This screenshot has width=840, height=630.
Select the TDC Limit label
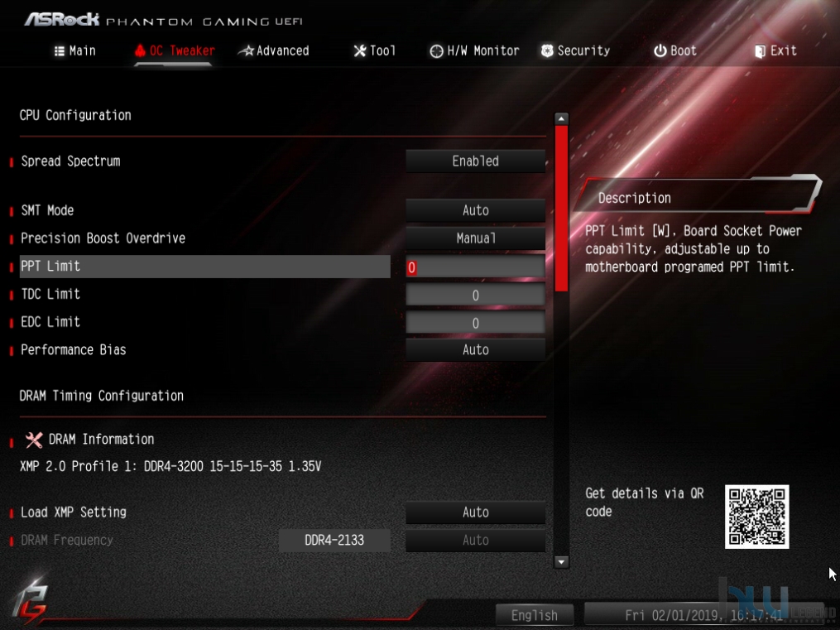[x=50, y=294]
